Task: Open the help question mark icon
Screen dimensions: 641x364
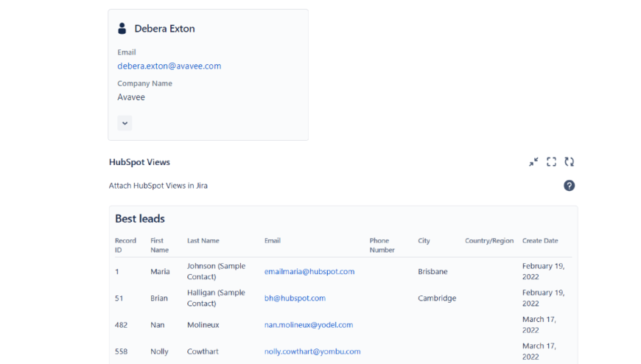Action: click(569, 186)
